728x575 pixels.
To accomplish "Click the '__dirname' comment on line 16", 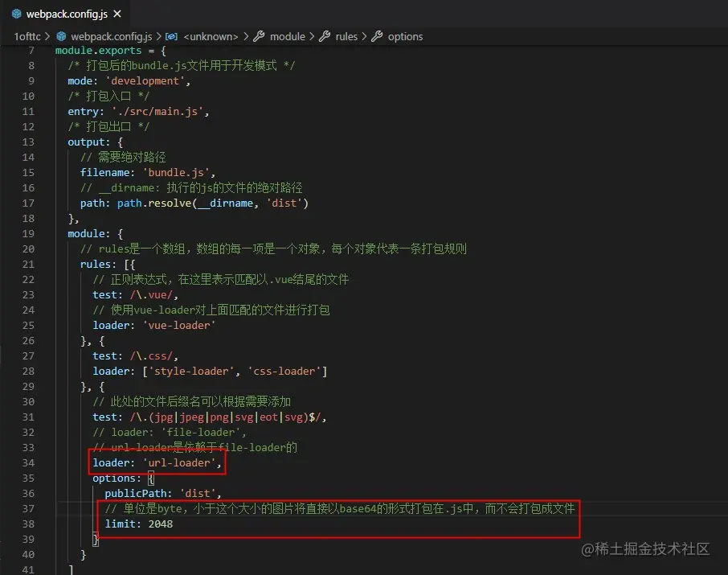I will [x=191, y=188].
